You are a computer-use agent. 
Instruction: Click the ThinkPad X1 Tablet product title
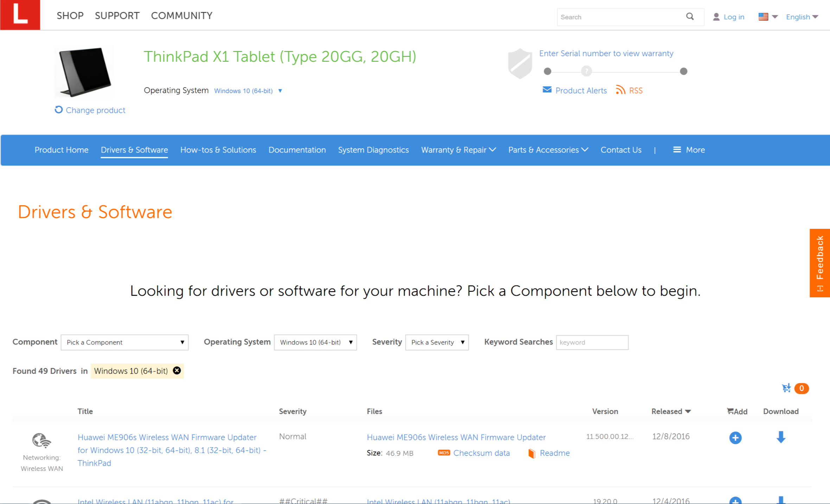[x=280, y=57]
